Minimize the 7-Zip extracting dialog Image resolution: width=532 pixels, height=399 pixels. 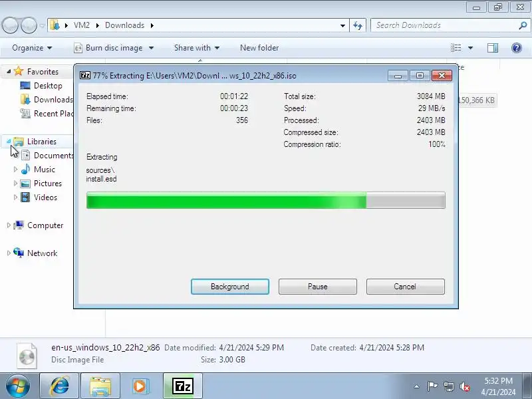pyautogui.click(x=398, y=76)
